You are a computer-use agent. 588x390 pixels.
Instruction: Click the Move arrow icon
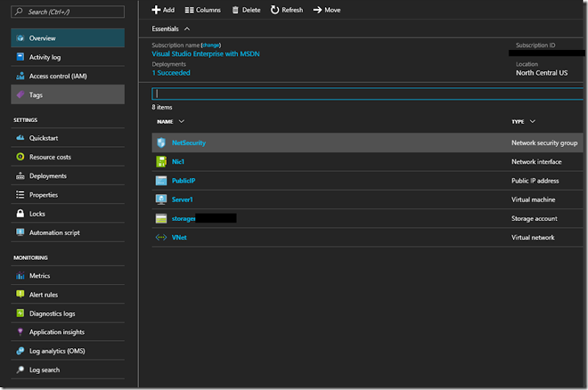[318, 10]
